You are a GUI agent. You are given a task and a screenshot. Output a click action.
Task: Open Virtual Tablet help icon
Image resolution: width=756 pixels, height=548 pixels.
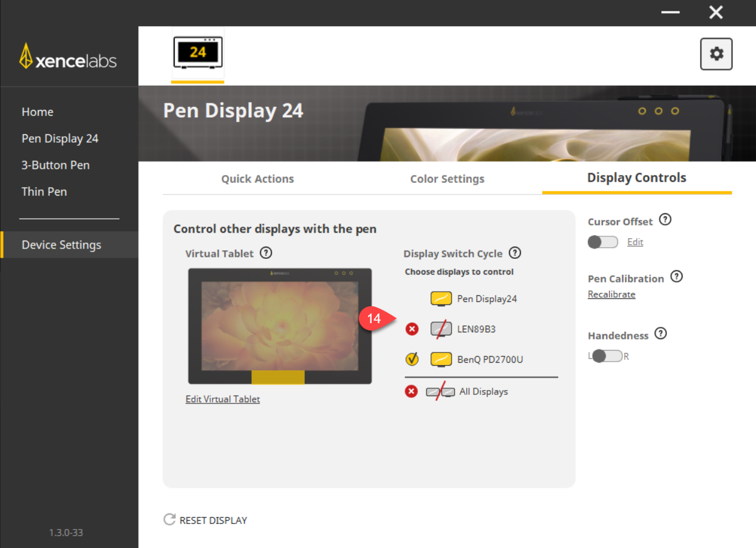tap(266, 253)
